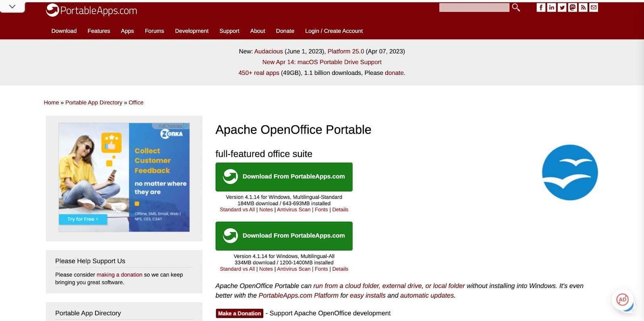Open the LinkedIn social icon
The width and height of the screenshot is (644, 321).
pyautogui.click(x=551, y=7)
